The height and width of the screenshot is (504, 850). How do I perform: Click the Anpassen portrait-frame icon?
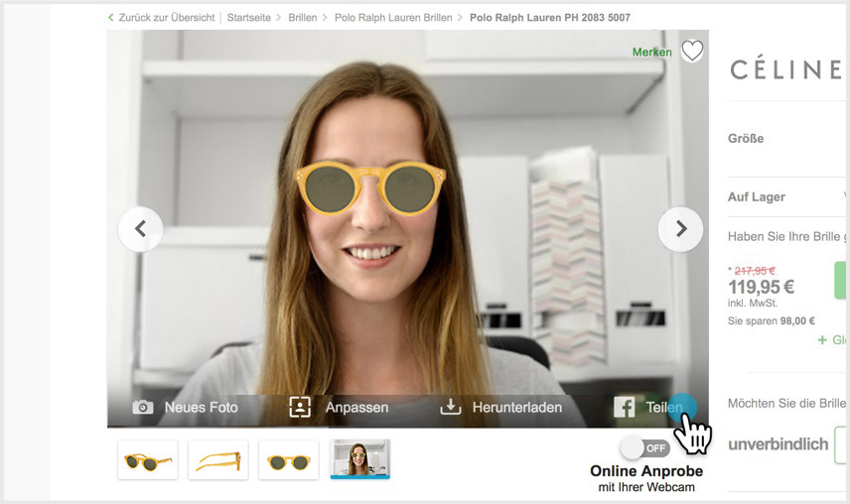300,408
